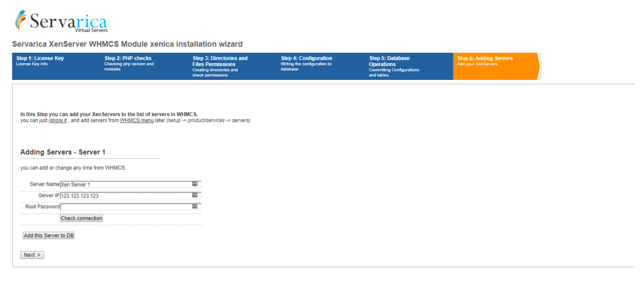Click text 'you can add or change any time from WHMCS'
The height and width of the screenshot is (285, 644).
click(74, 168)
